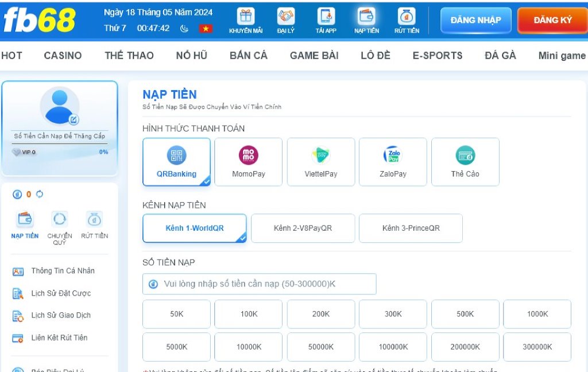Select ZaloPay payment method
This screenshot has height=372, width=588.
point(393,161)
